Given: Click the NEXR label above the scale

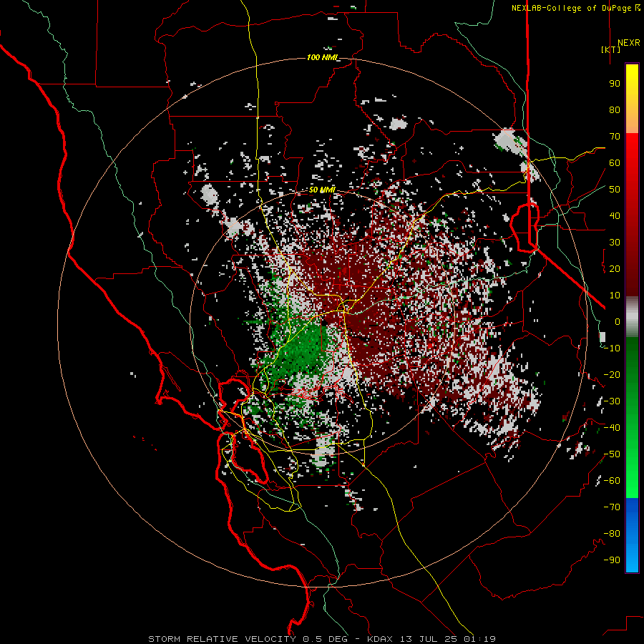Looking at the screenshot, I should click(x=628, y=43).
